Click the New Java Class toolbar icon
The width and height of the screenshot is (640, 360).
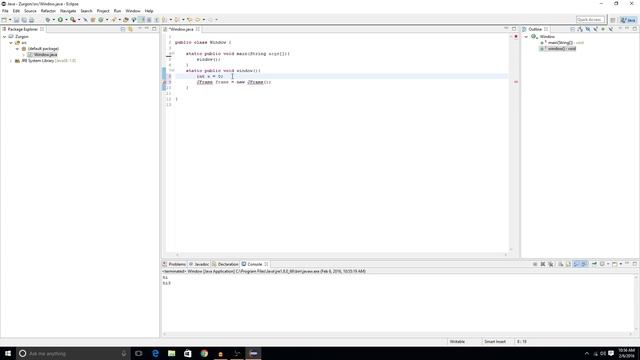[100, 20]
